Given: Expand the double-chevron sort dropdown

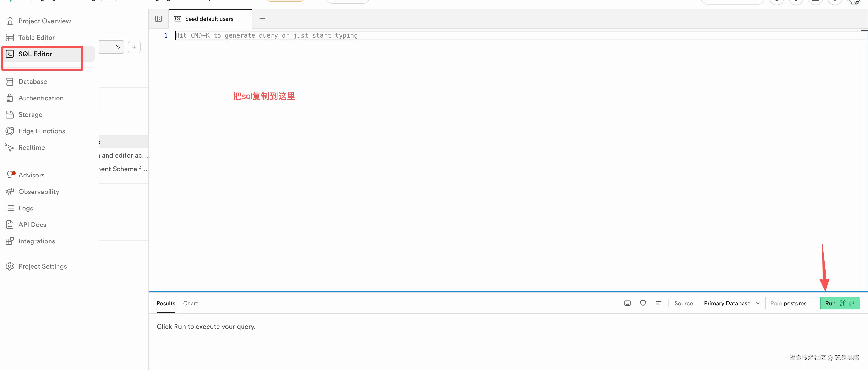Looking at the screenshot, I should point(117,47).
